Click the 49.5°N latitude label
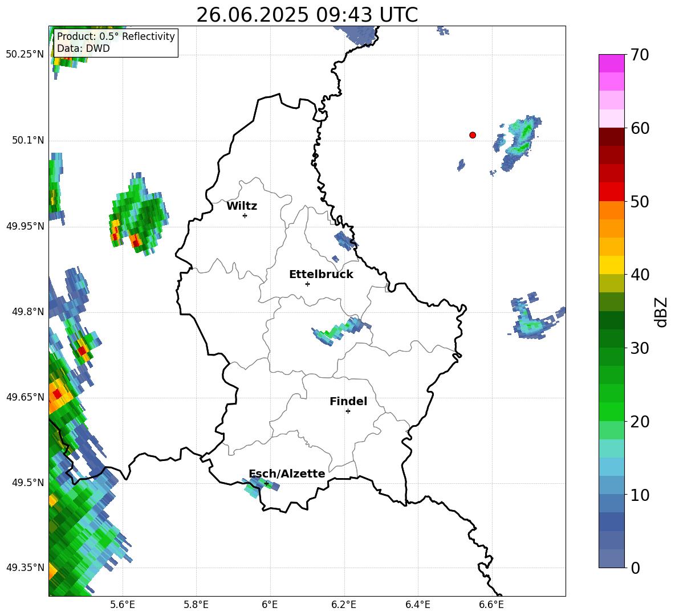Image resolution: width=675 pixels, height=616 pixels. pyautogui.click(x=28, y=482)
